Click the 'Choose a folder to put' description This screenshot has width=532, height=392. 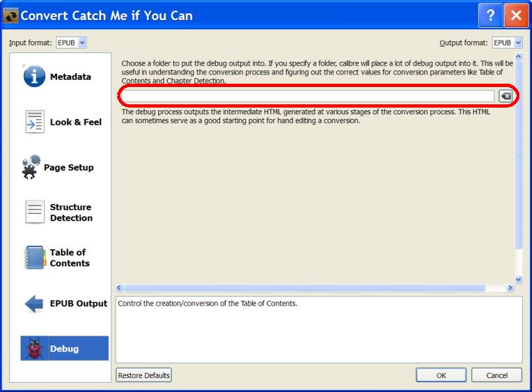click(x=317, y=72)
